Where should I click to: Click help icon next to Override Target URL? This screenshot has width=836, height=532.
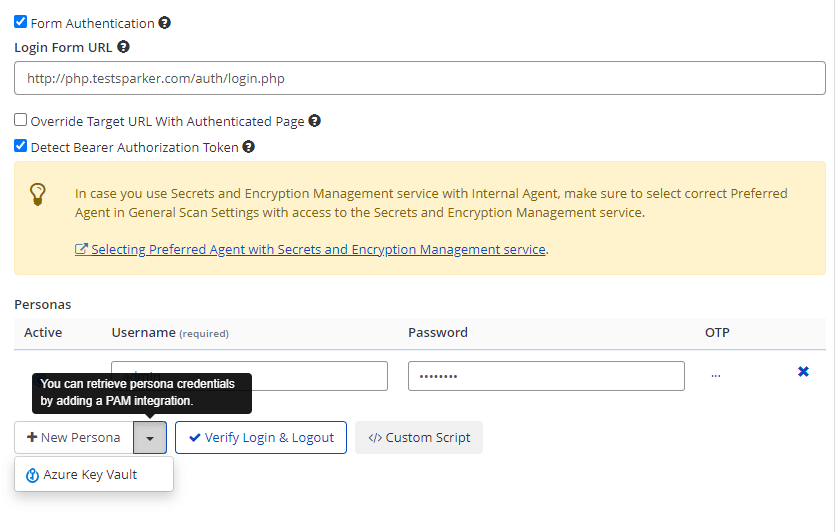[314, 121]
